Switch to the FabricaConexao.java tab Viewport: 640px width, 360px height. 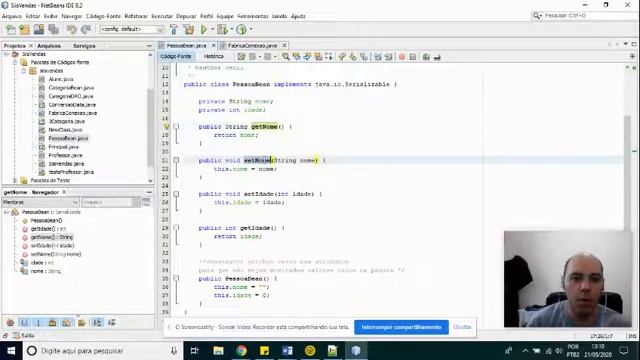tap(252, 45)
